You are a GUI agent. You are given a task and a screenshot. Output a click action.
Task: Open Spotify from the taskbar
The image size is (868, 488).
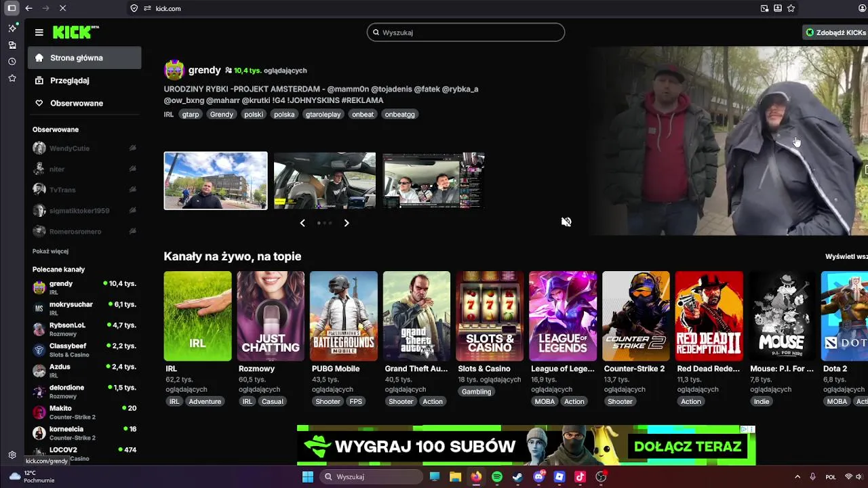tap(497, 476)
